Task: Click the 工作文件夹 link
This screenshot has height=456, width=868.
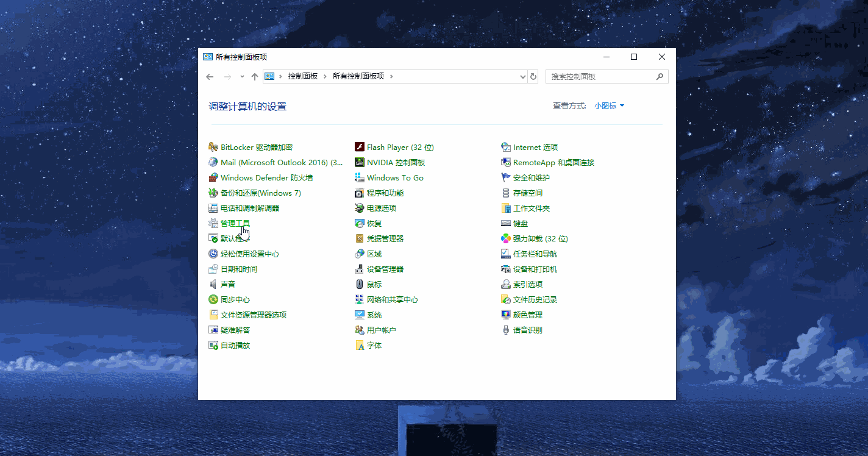Action: [x=532, y=208]
